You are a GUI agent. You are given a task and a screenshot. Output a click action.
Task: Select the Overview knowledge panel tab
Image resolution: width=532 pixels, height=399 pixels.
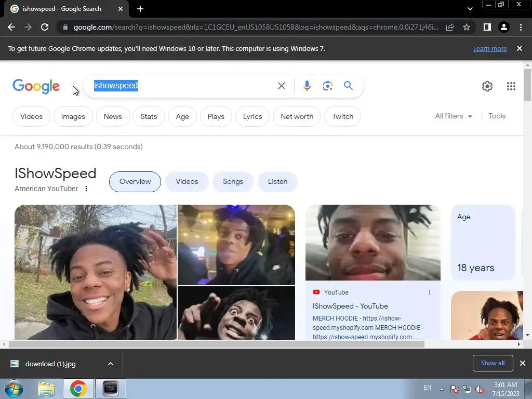tap(135, 181)
